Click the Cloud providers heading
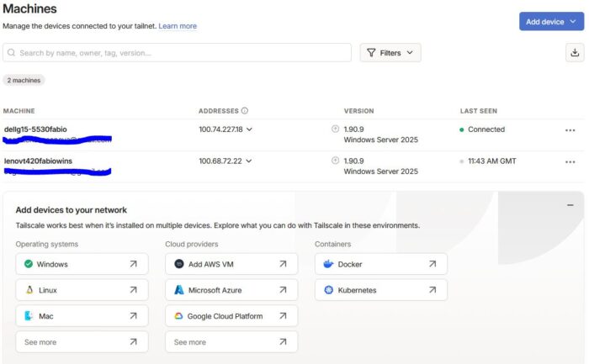Screen dimensions: 589x364 click(x=192, y=244)
